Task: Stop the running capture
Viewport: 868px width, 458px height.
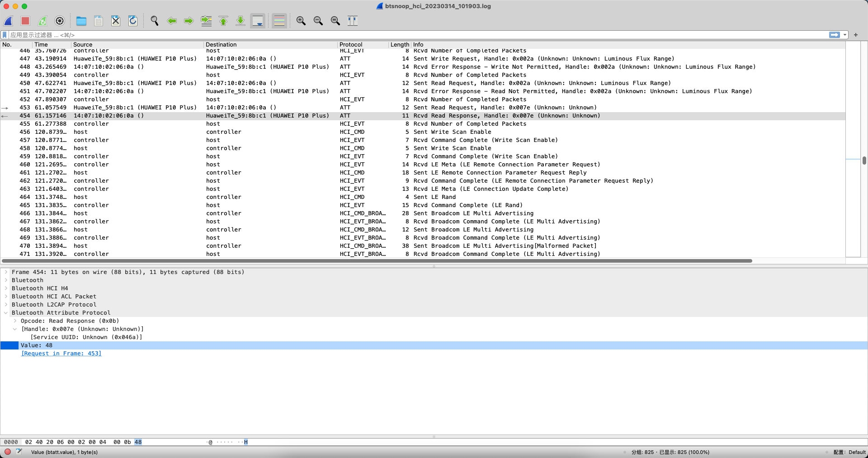Action: pyautogui.click(x=25, y=21)
